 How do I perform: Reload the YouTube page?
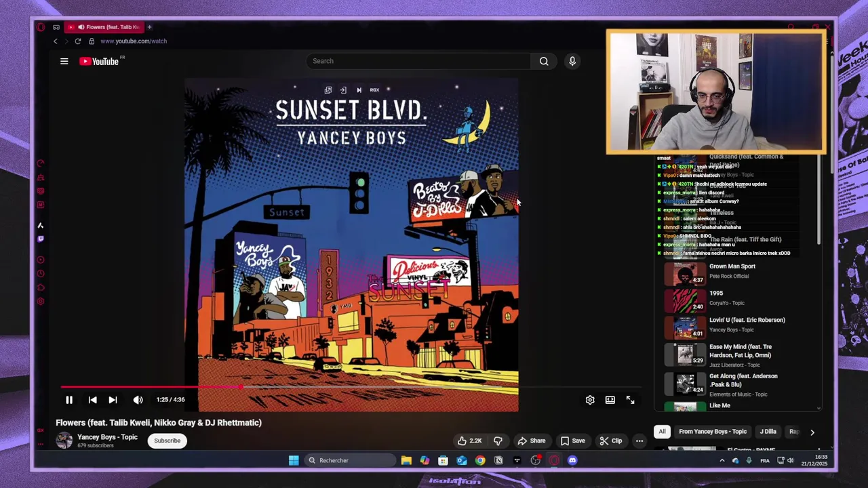tap(78, 41)
